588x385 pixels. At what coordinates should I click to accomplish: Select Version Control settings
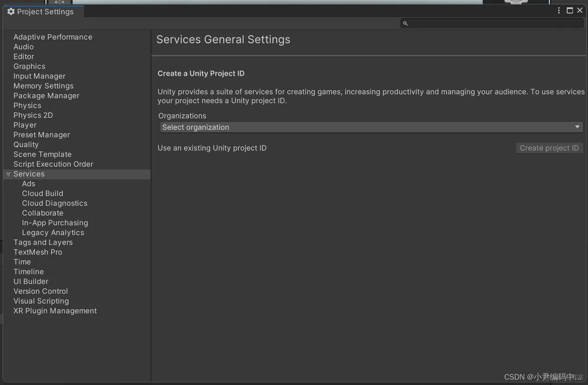(x=41, y=291)
